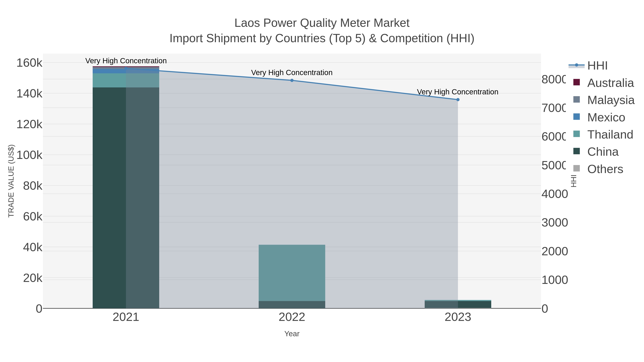Click the 2022 HHI data point
This screenshot has height=362, width=644.
click(292, 80)
